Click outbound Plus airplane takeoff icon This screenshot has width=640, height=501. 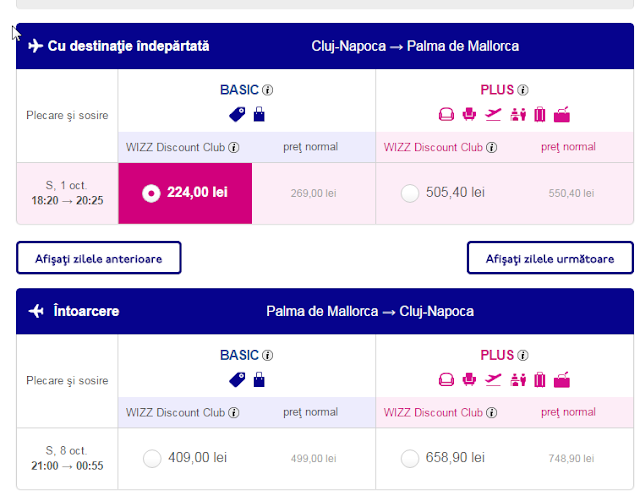(x=492, y=114)
